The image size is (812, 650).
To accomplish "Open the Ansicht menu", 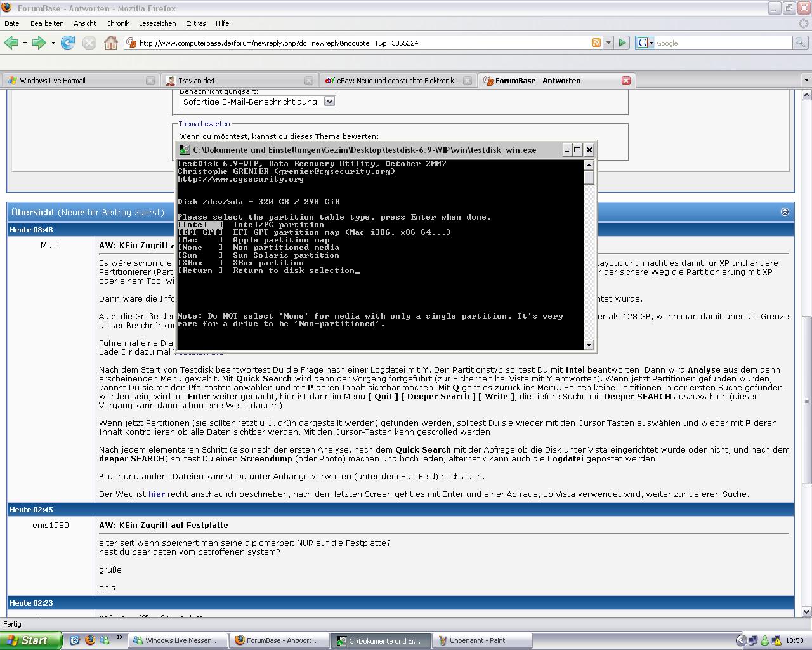I will (84, 23).
